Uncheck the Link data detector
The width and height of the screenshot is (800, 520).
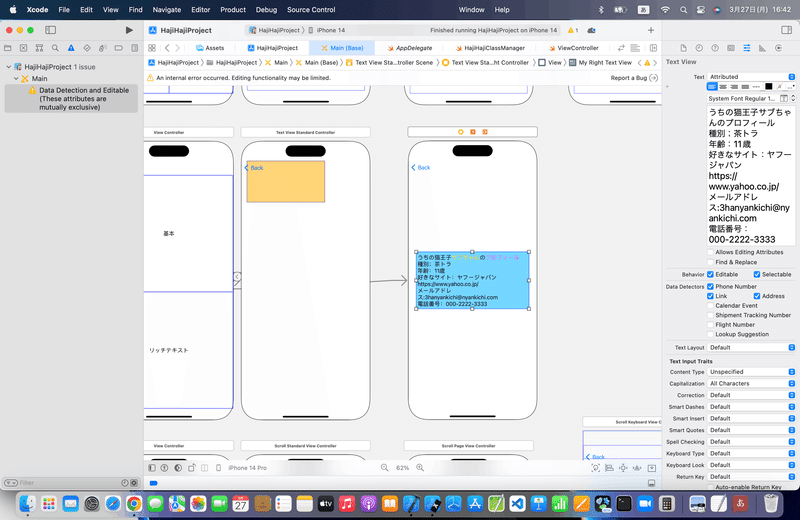(x=710, y=296)
